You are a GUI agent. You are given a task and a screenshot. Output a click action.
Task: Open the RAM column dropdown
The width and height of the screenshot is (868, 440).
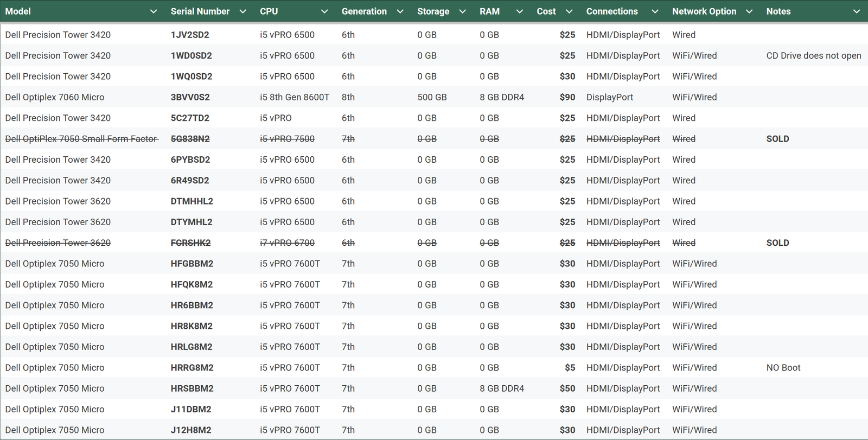(x=520, y=11)
